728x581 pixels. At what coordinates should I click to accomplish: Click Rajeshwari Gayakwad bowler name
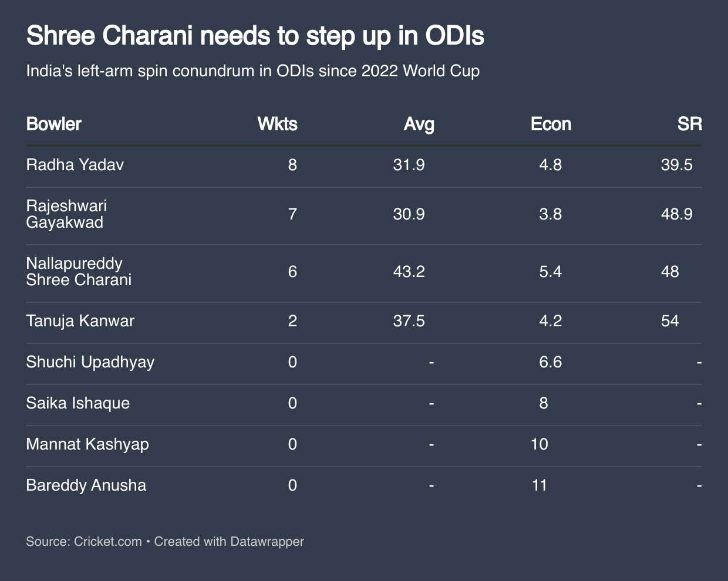(x=66, y=214)
